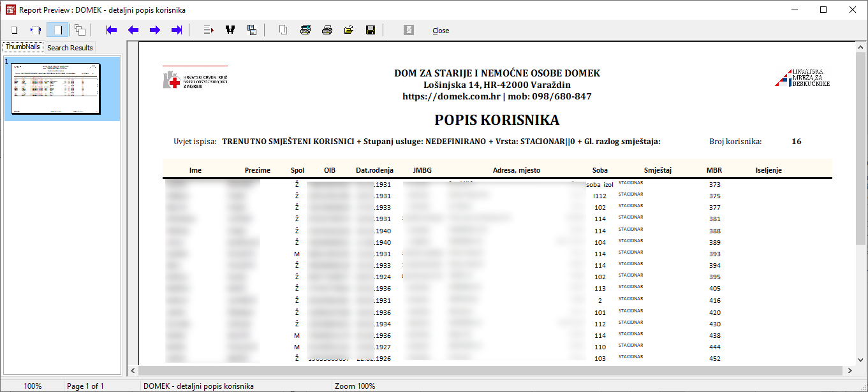Click the vertical scrollbar down arrow
The width and height of the screenshot is (868, 392).
pyautogui.click(x=860, y=359)
